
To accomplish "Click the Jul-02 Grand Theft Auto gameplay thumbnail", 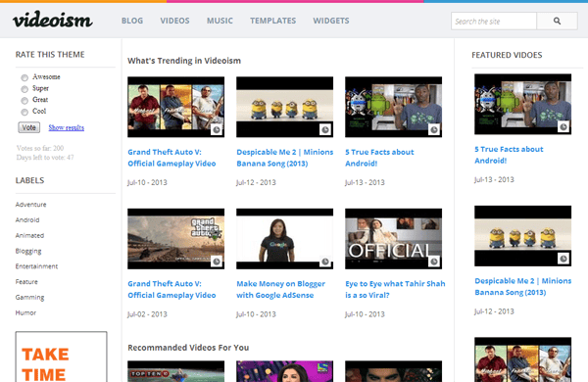I will tap(175, 239).
